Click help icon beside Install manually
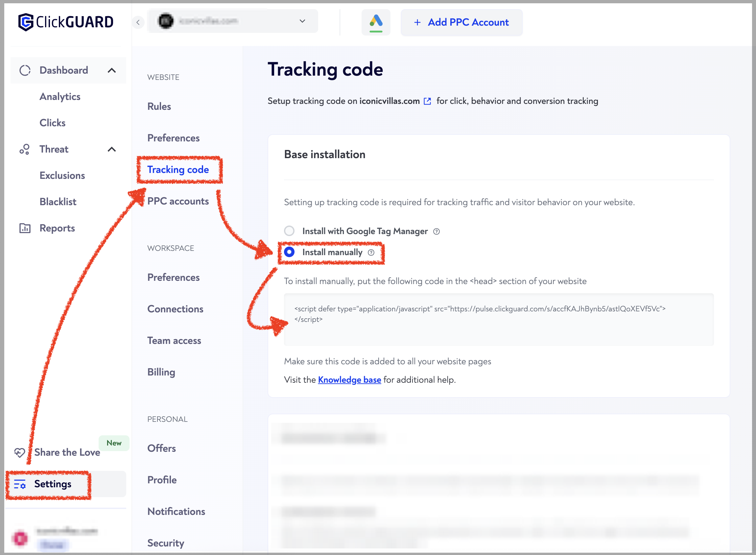Viewport: 756px width, 555px height. tap(371, 253)
